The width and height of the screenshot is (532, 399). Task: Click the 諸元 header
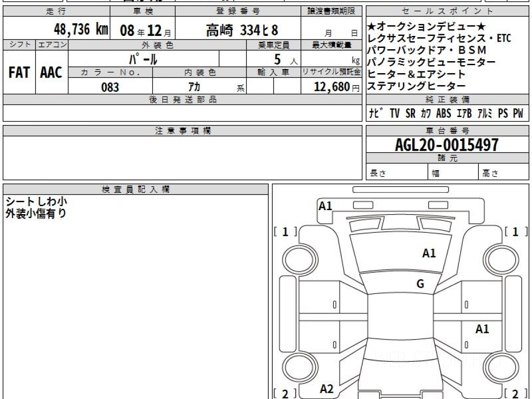tap(448, 158)
